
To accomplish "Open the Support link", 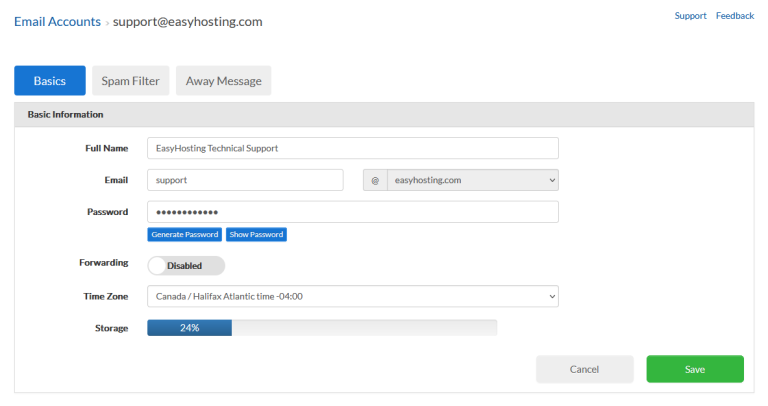I will 690,16.
